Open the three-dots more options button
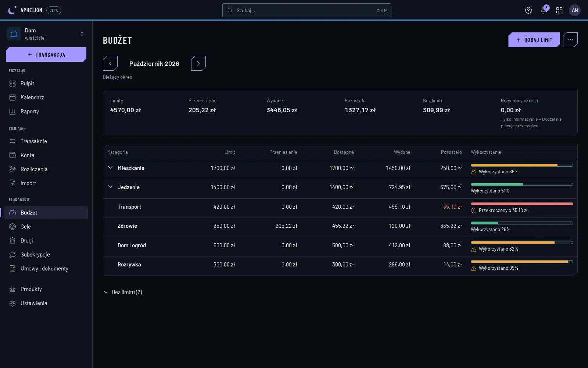This screenshot has width=588, height=368. (570, 40)
